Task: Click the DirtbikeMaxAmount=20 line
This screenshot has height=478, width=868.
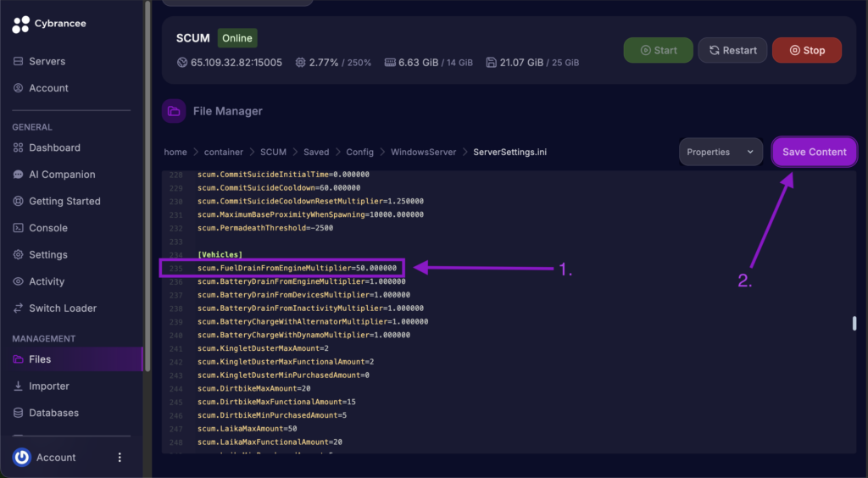Action: pyautogui.click(x=254, y=389)
